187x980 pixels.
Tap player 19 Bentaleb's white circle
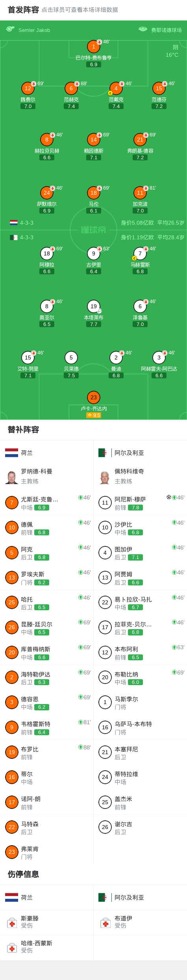pyautogui.click(x=93, y=306)
